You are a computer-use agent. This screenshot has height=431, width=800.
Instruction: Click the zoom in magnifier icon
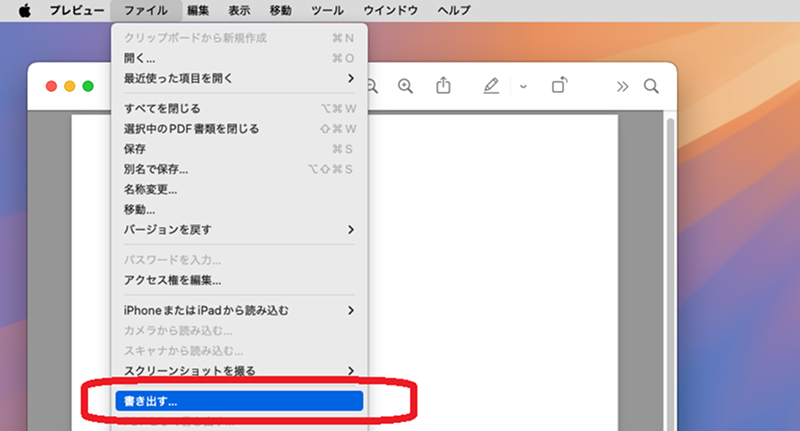406,86
